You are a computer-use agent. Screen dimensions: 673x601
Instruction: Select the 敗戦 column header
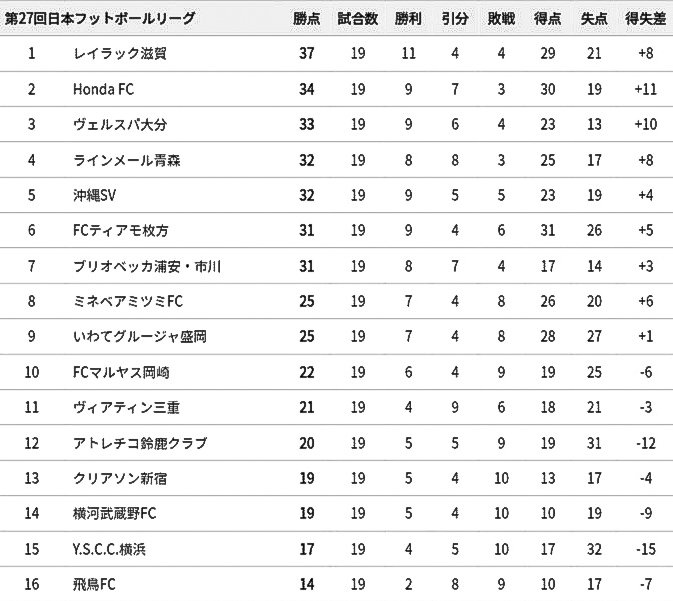[502, 18]
